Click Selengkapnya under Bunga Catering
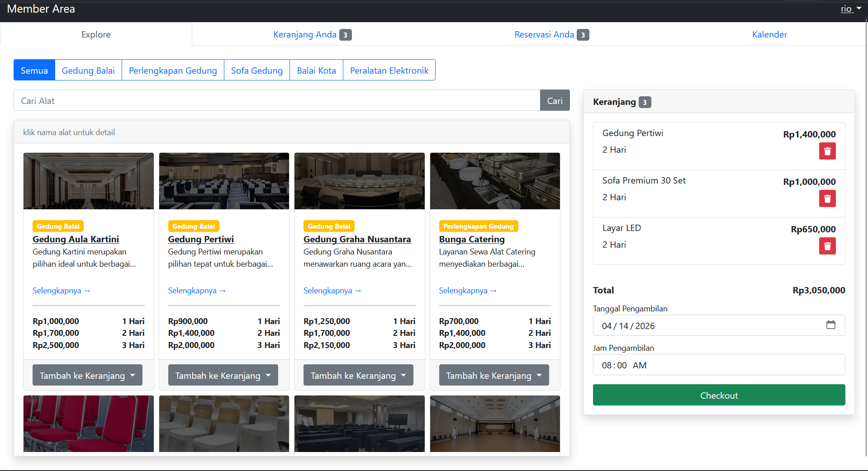The width and height of the screenshot is (868, 471). (468, 291)
